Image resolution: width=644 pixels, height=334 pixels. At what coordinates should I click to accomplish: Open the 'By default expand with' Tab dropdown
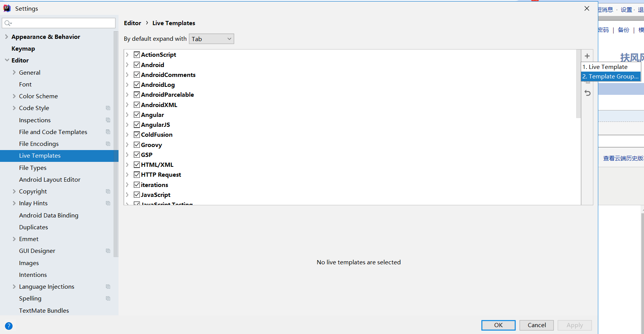click(211, 39)
